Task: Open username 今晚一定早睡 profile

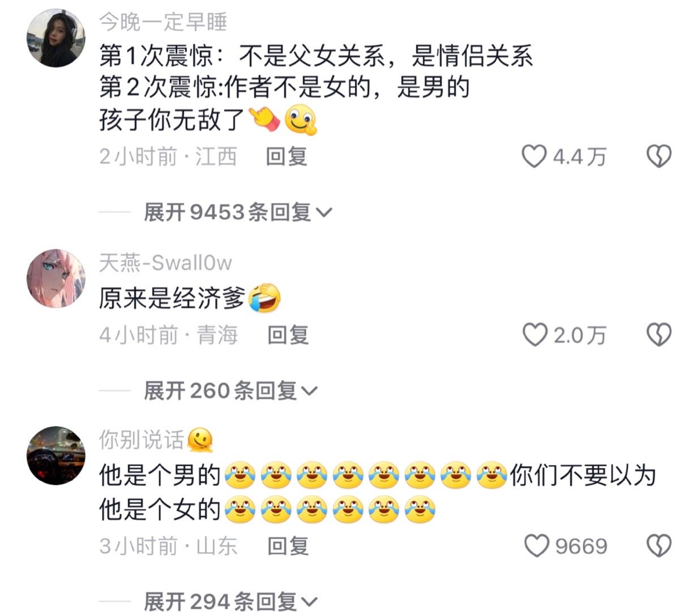Action: (x=163, y=22)
